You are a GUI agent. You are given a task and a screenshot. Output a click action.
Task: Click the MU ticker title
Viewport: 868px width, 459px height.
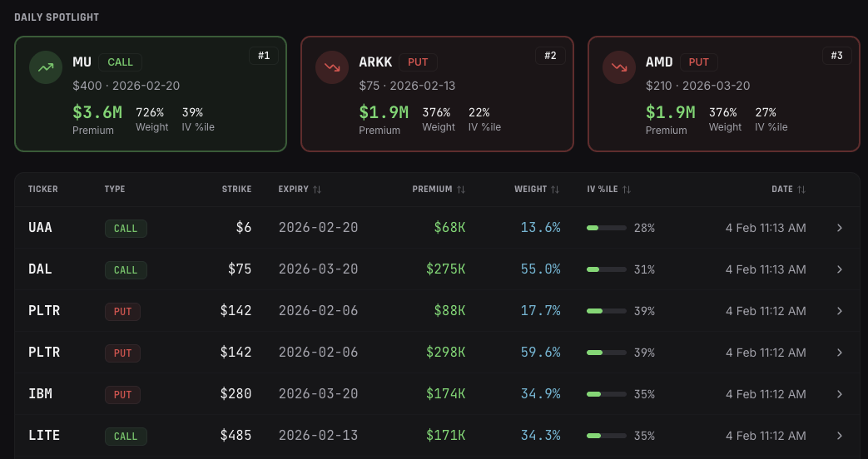pyautogui.click(x=82, y=62)
